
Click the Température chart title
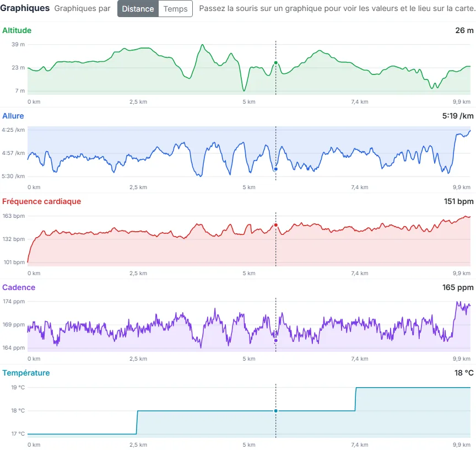[x=26, y=373]
